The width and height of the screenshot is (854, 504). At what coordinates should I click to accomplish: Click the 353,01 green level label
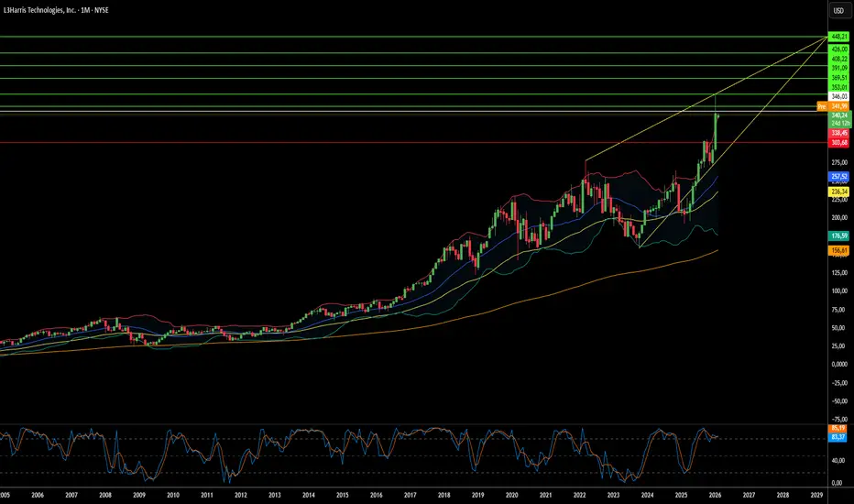(838, 87)
